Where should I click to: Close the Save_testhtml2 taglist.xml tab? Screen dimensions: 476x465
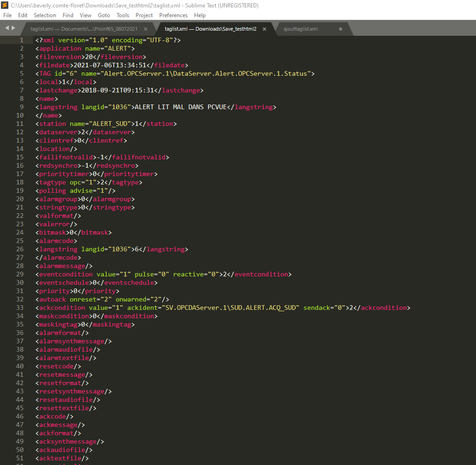click(265, 29)
